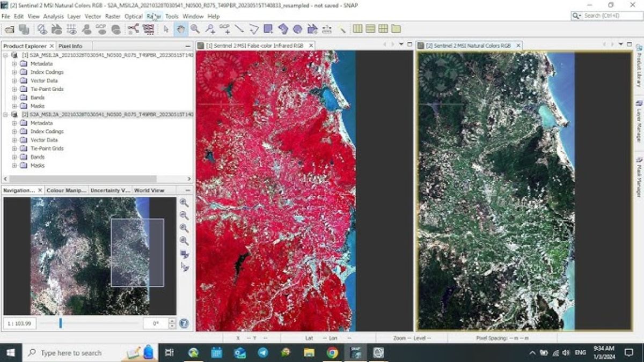Expand Masks folder of product [2]
The image size is (644, 362).
[x=14, y=166]
